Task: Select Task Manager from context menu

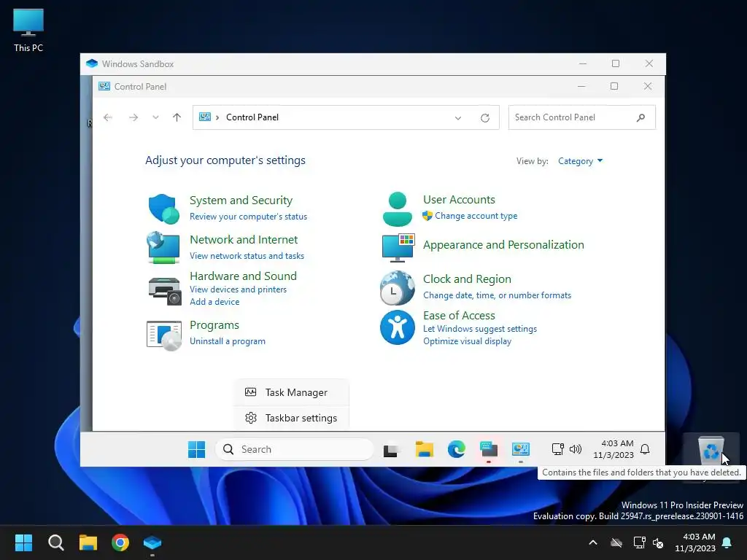Action: tap(292, 392)
